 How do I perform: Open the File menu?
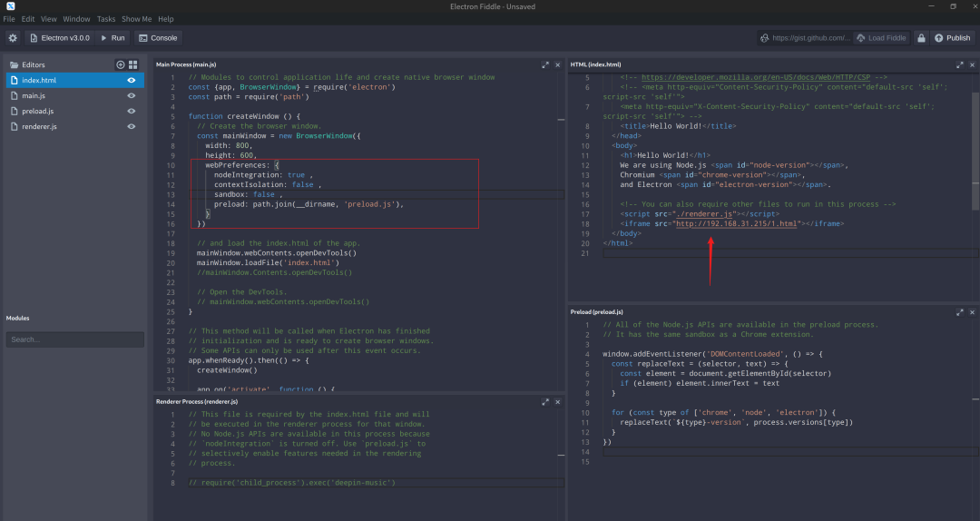[9, 18]
